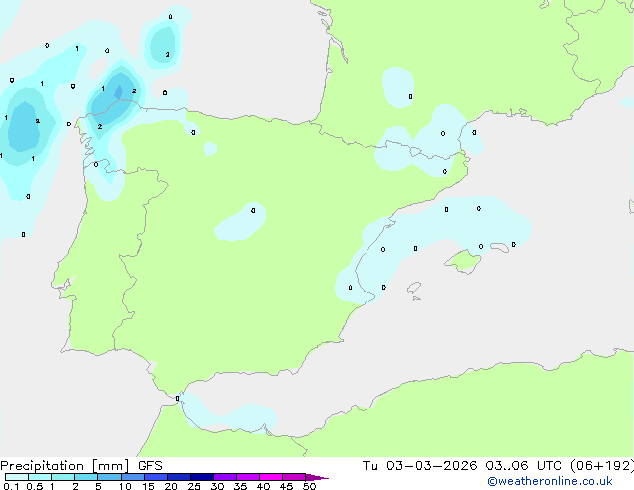
Task: Select the 45–50 mm legend color swatch
Action: (x=294, y=477)
